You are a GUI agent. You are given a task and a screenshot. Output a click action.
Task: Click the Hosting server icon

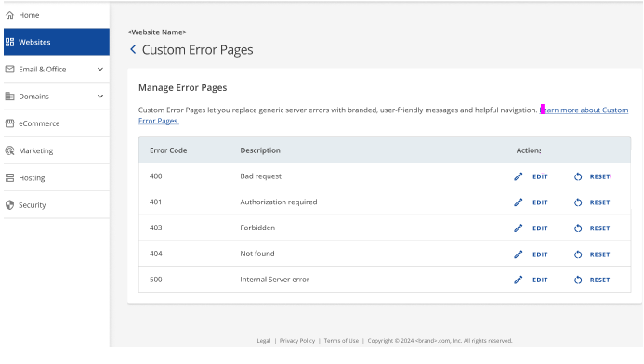[10, 177]
